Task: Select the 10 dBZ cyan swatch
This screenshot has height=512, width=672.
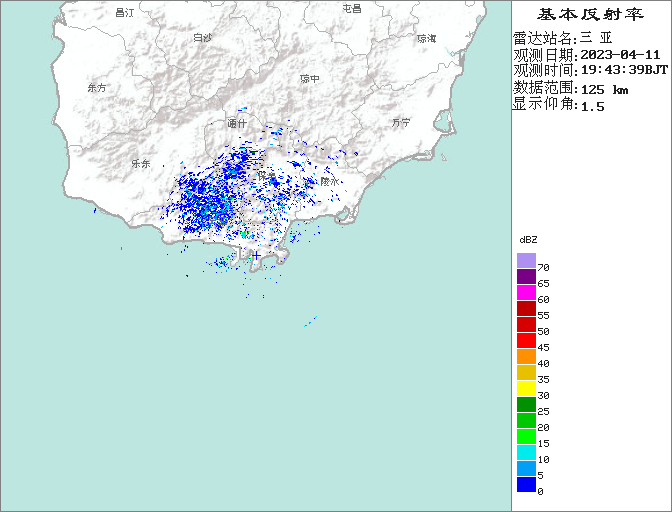Action: coord(526,452)
